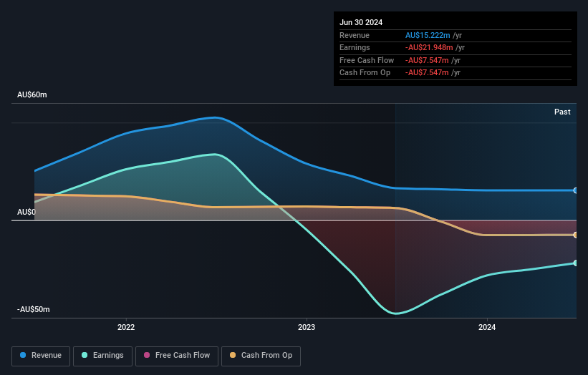The height and width of the screenshot is (375, 588).
Task: Select the 2022 x-axis label
Action: 126,327
